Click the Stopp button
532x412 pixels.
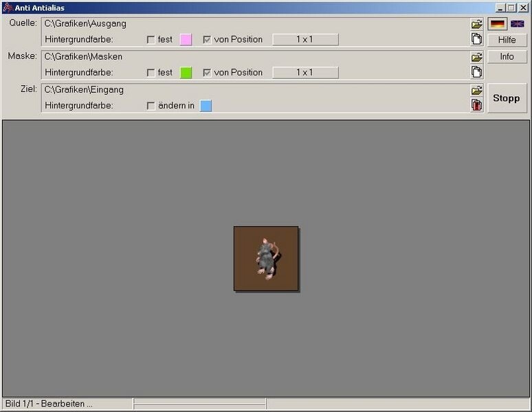click(x=507, y=98)
